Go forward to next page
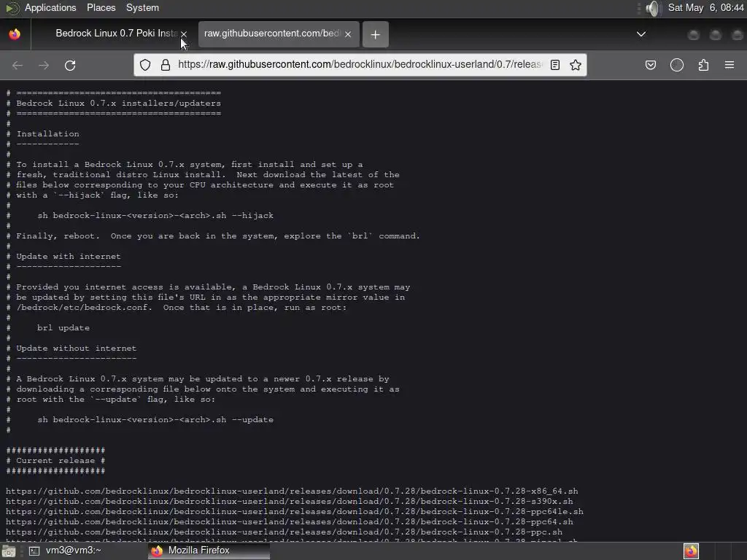Viewport: 747px width, 560px height. click(x=44, y=65)
